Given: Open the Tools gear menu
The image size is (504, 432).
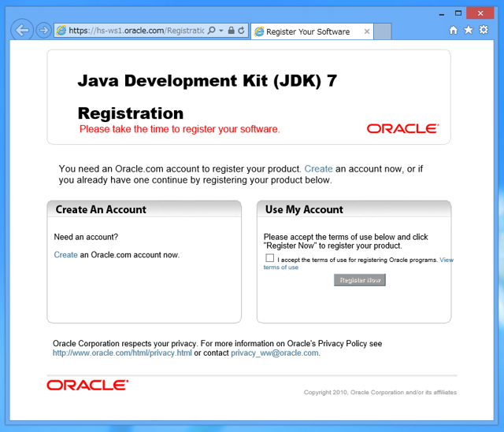Looking at the screenshot, I should (484, 30).
